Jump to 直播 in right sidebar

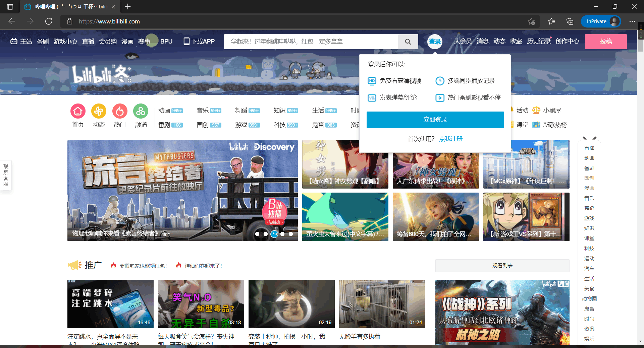[589, 148]
